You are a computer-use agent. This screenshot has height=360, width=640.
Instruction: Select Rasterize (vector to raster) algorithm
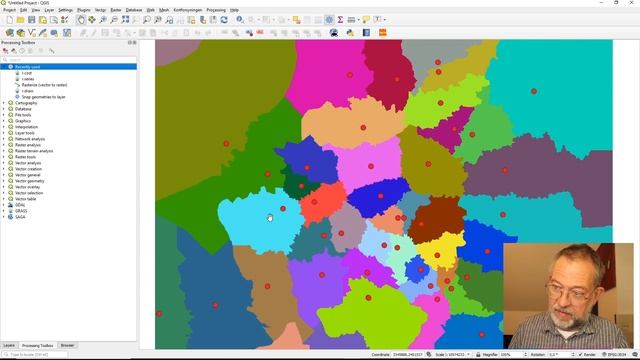click(x=44, y=85)
